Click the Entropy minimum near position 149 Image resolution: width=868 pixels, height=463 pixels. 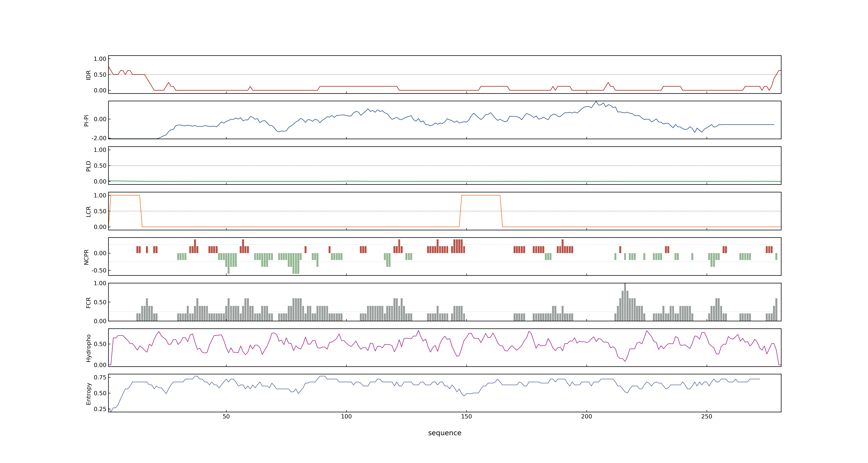[464, 396]
